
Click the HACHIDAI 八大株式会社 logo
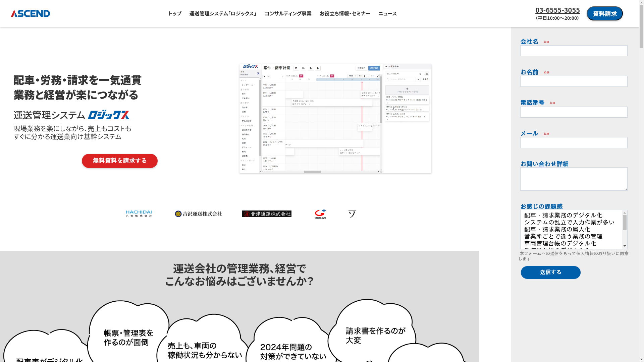pos(139,214)
